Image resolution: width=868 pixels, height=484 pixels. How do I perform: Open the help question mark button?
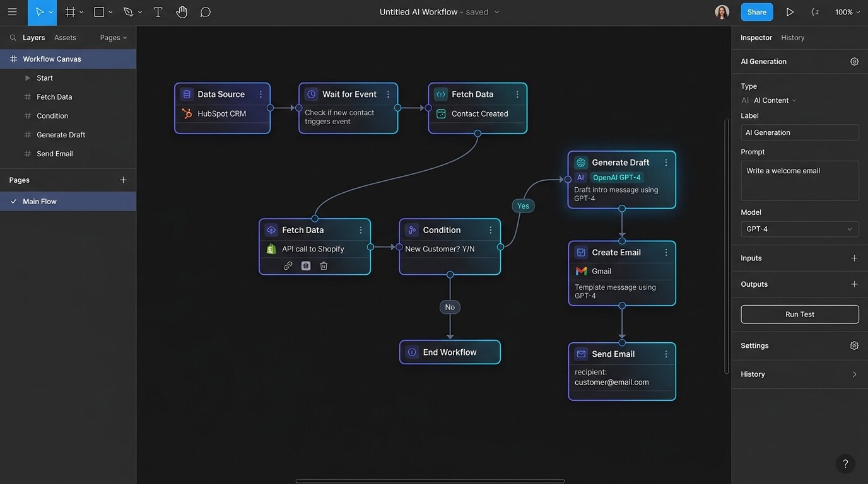click(845, 464)
